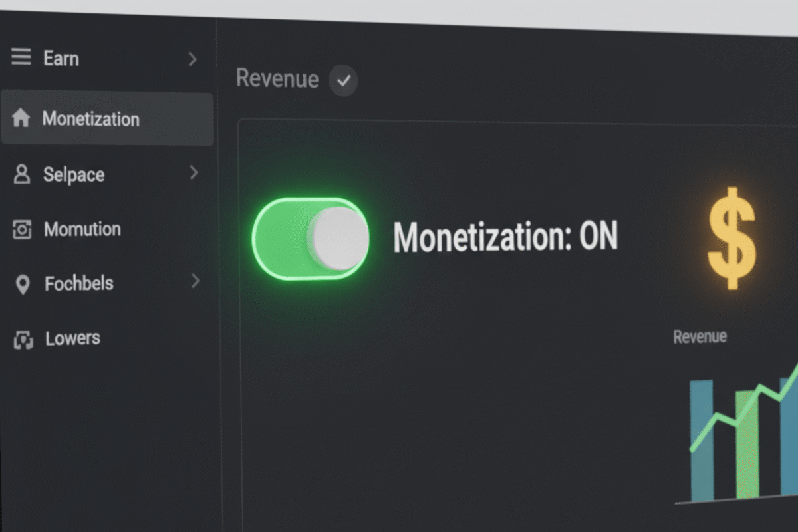798x532 pixels.
Task: Expand the Selpace submenu arrow
Action: 194,173
